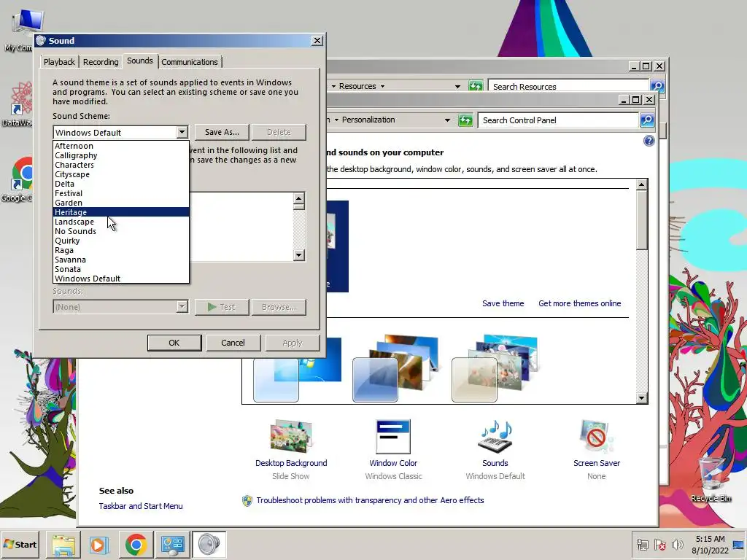Image resolution: width=747 pixels, height=560 pixels.
Task: Open Recycle Bin desktop icon
Action: click(711, 479)
